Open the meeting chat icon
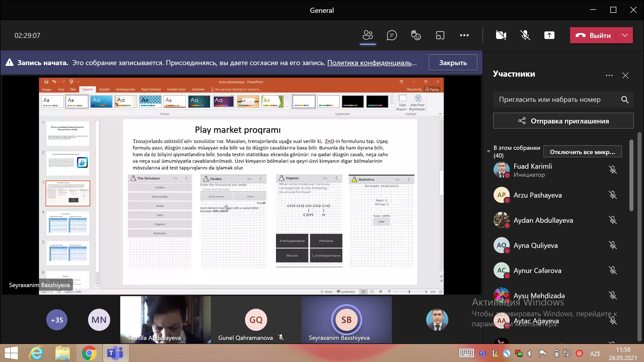The height and width of the screenshot is (362, 644). pos(392,35)
